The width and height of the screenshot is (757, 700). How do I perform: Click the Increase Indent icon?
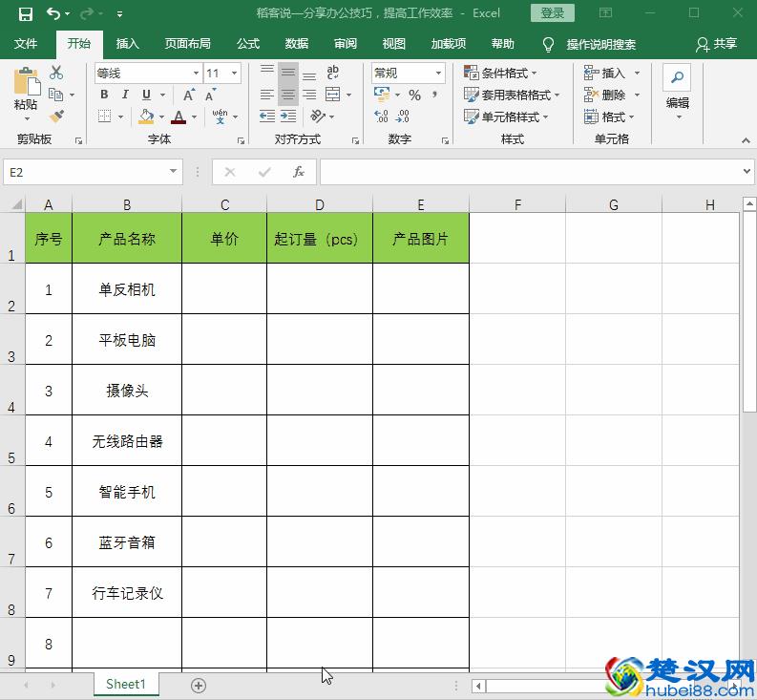288,117
